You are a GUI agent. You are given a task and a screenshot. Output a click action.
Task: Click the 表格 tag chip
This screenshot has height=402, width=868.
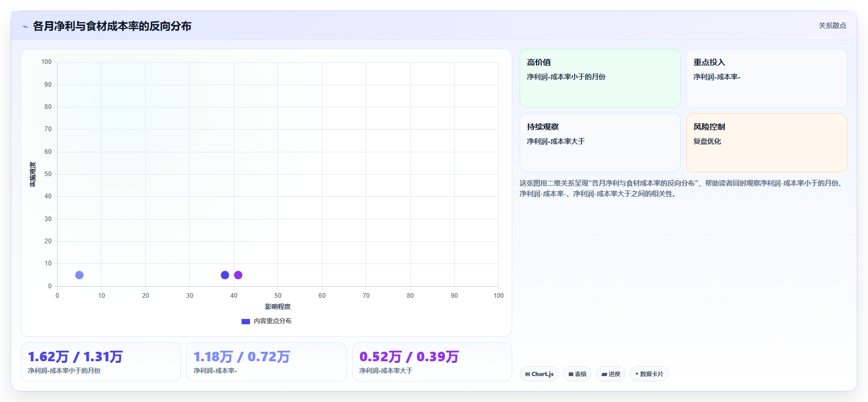coord(577,374)
